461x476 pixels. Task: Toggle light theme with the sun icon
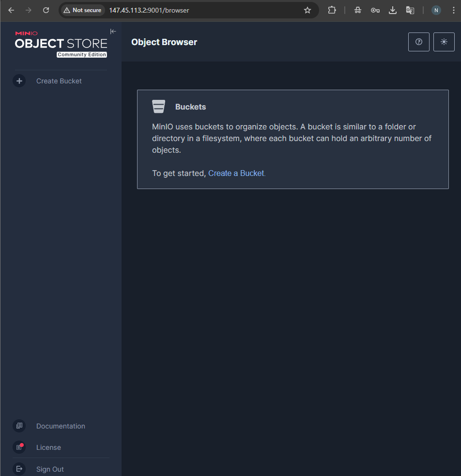tap(444, 42)
